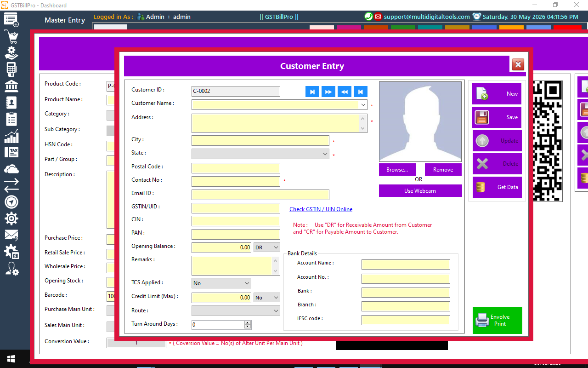The width and height of the screenshot is (588, 368).
Task: Open the master entry list icon in sidebar
Action: (x=11, y=20)
